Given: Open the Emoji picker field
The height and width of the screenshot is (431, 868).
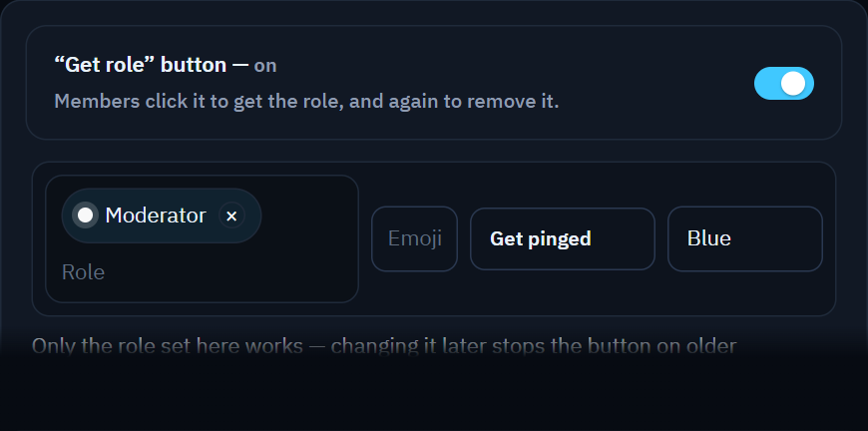Looking at the screenshot, I should point(415,239).
